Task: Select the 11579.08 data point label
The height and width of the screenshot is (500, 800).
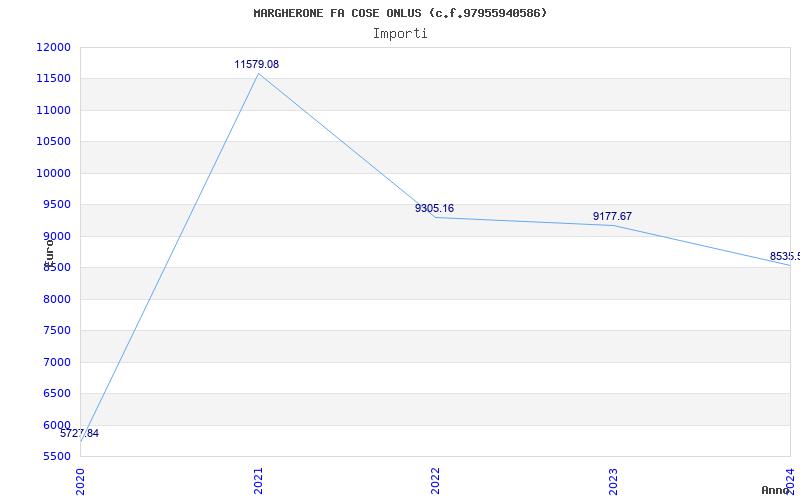Action: point(257,65)
